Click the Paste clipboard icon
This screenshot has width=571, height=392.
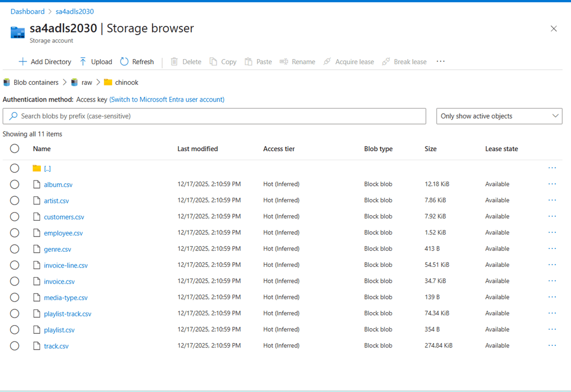coord(249,62)
